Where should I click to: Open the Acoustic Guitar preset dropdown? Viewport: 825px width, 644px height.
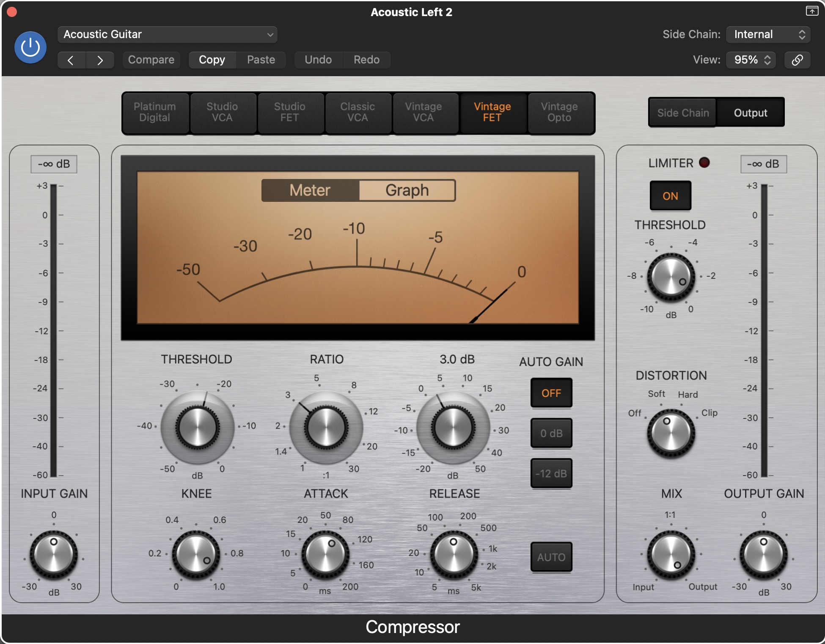[167, 34]
